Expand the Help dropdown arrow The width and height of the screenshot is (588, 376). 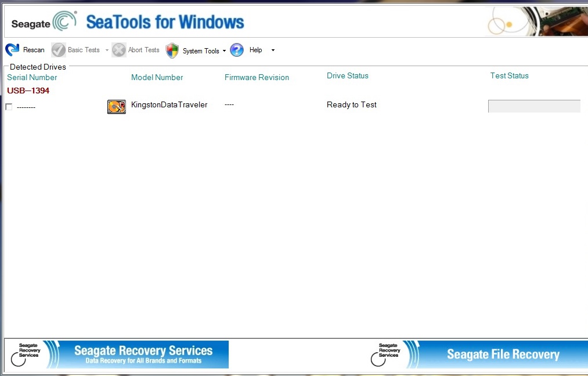click(x=273, y=50)
